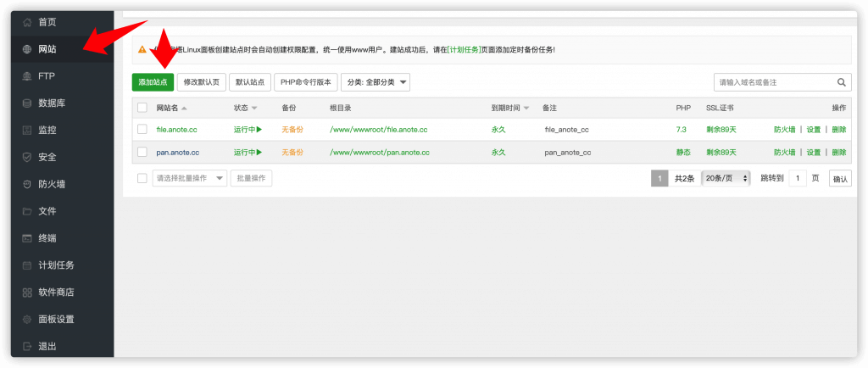Screen dimensions: 868x368
Task: Open root path /www/wwwroot/pan.anote.cc
Action: click(x=380, y=152)
